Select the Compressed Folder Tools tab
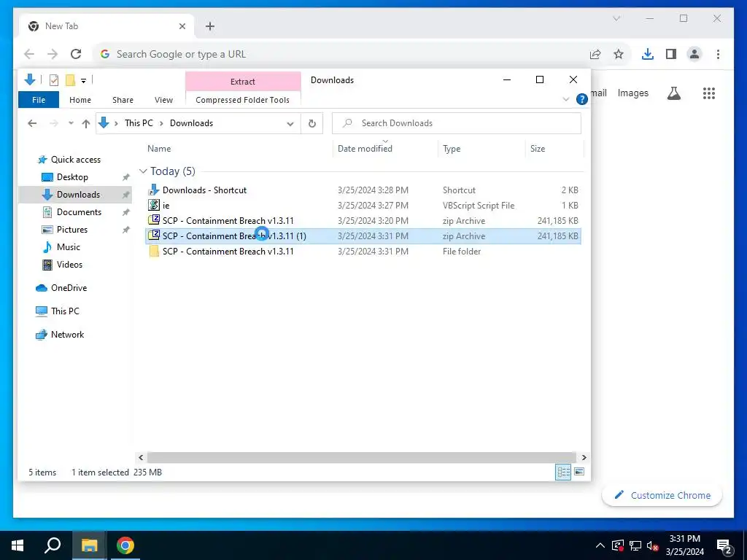The image size is (747, 560). coord(242,100)
